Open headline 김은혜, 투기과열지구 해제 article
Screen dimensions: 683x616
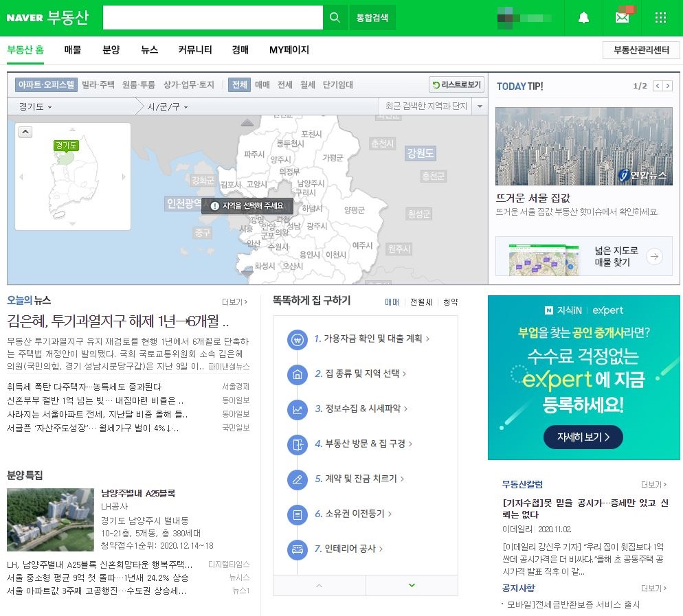point(118,321)
